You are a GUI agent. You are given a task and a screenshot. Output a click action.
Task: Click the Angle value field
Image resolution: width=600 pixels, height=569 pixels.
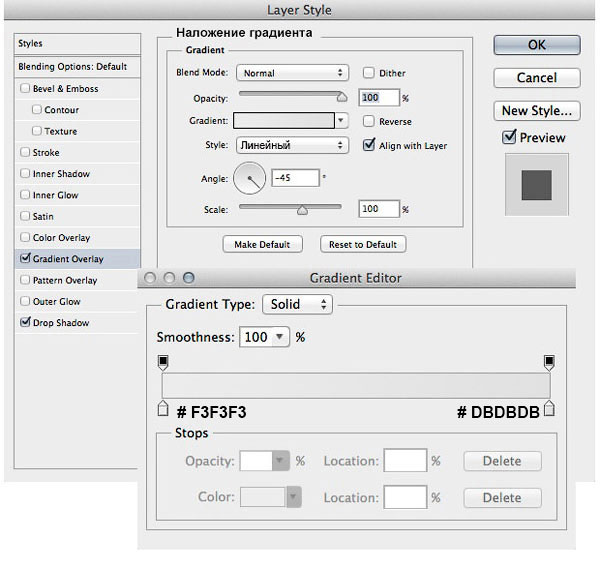click(x=295, y=178)
